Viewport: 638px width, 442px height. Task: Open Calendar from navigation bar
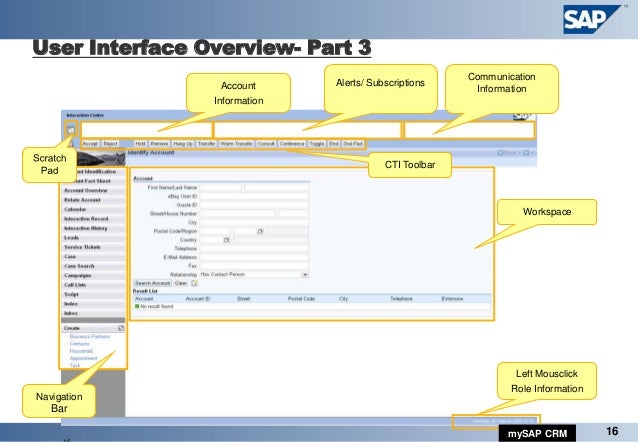tap(93, 209)
